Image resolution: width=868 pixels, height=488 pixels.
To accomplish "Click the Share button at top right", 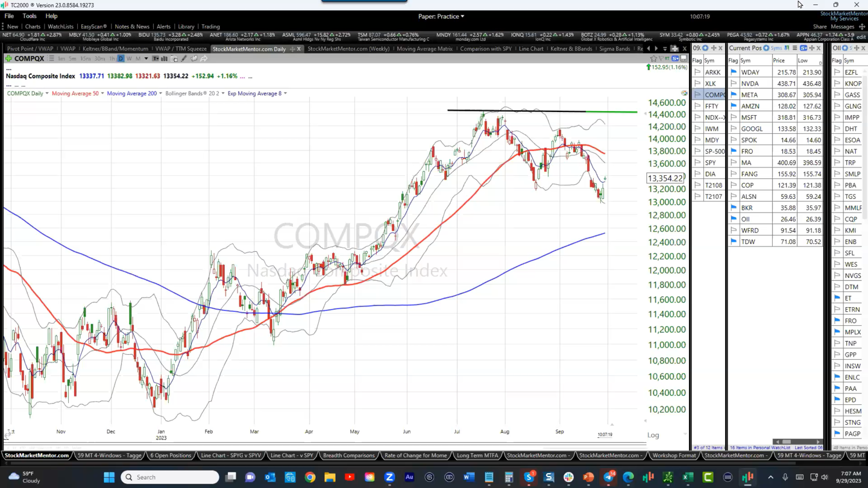I will pos(820,27).
